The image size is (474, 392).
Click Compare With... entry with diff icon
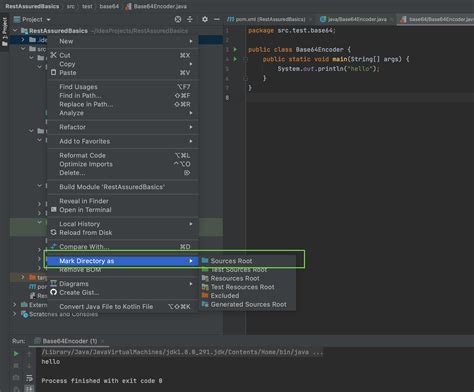coord(123,247)
